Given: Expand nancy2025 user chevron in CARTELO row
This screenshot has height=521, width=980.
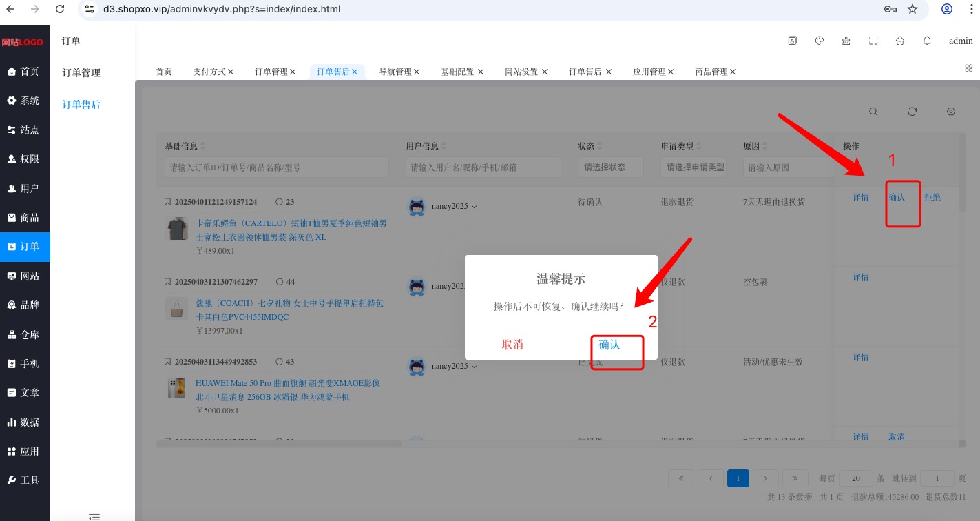Looking at the screenshot, I should [474, 207].
